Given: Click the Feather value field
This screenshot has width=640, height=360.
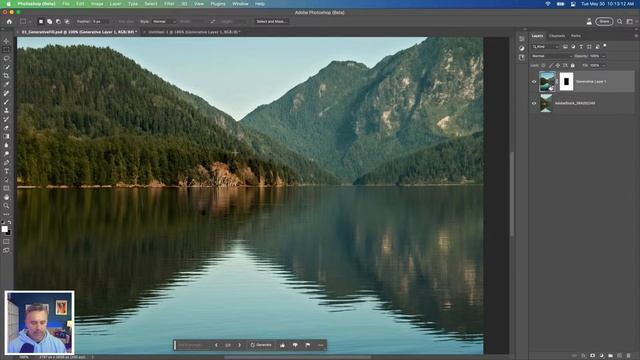Looking at the screenshot, I should (100, 22).
